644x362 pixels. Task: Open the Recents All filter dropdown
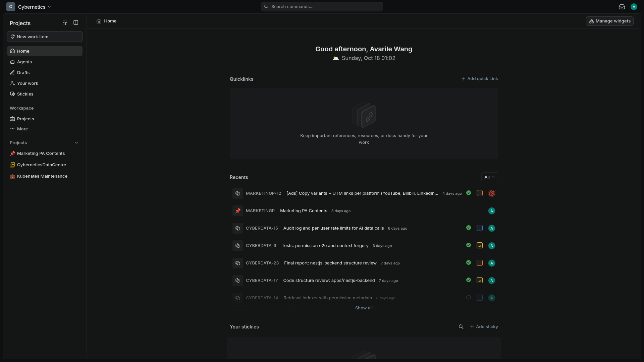click(489, 177)
